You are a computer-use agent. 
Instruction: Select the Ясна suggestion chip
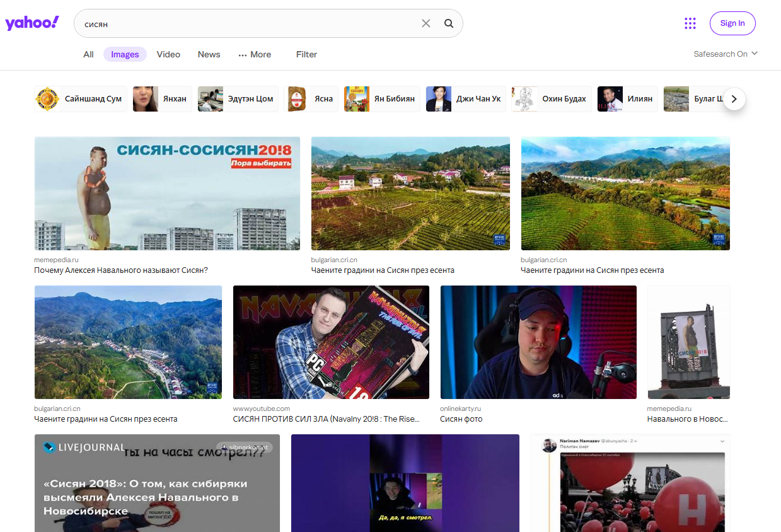click(311, 99)
